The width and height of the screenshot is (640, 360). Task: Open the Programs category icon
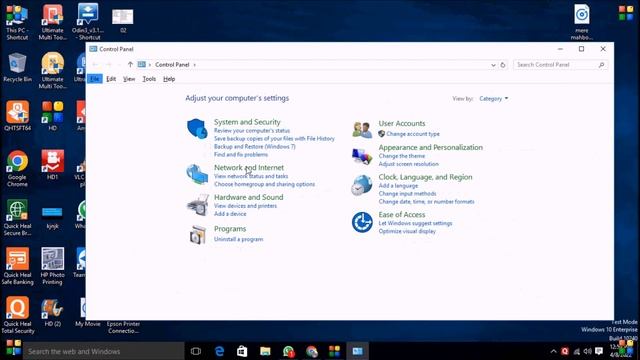pyautogui.click(x=198, y=235)
